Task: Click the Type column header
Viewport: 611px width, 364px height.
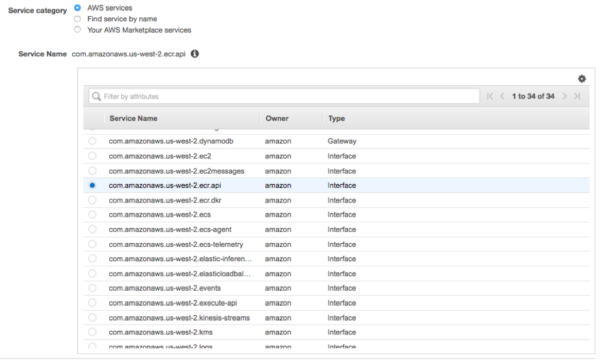Action: (x=336, y=118)
